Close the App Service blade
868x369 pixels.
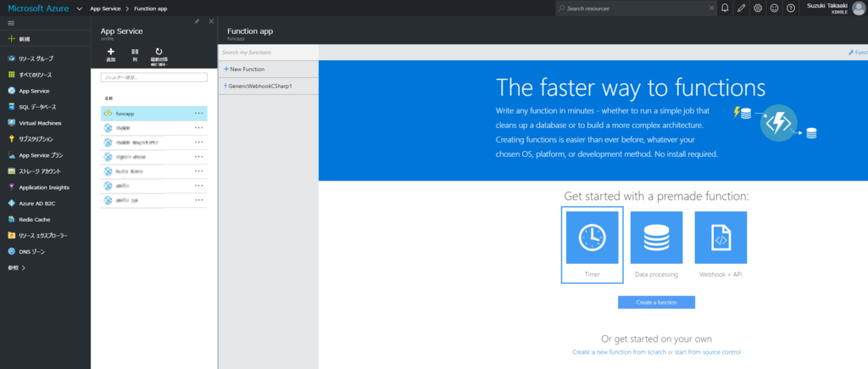point(211,21)
